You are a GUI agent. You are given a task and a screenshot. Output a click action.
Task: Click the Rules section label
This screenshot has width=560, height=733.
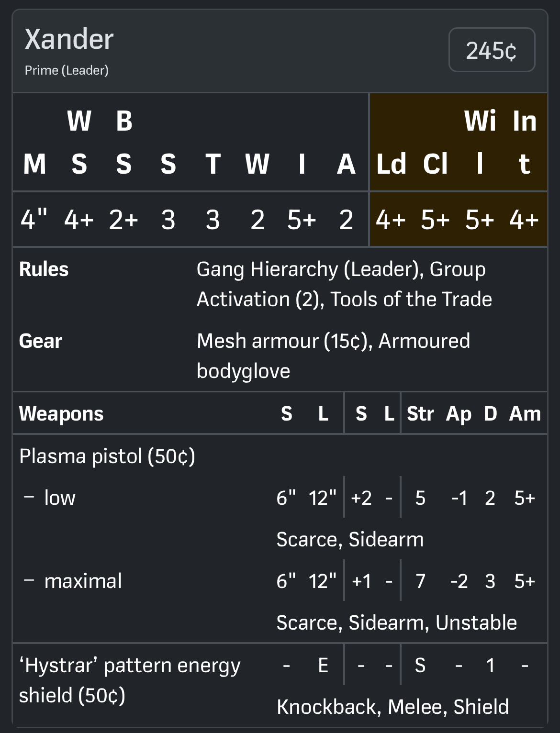[44, 269]
